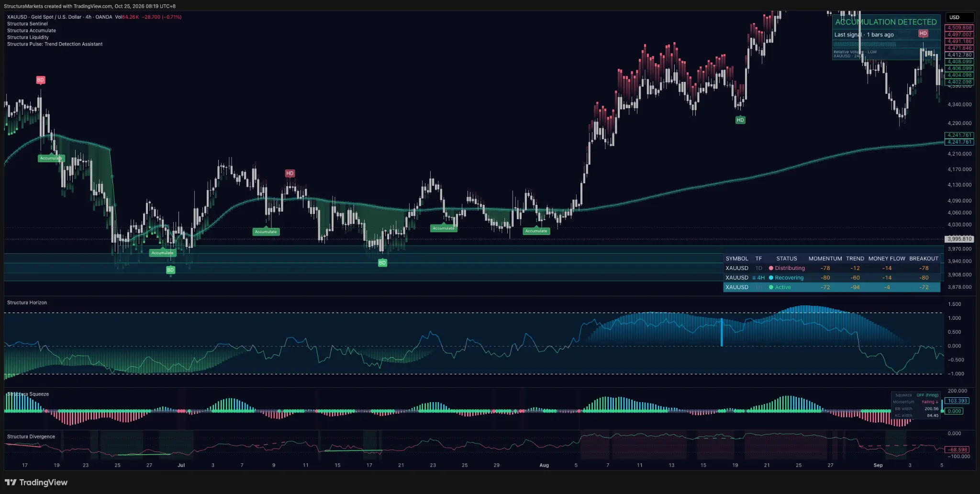Click the Falling momentum value

point(930,402)
